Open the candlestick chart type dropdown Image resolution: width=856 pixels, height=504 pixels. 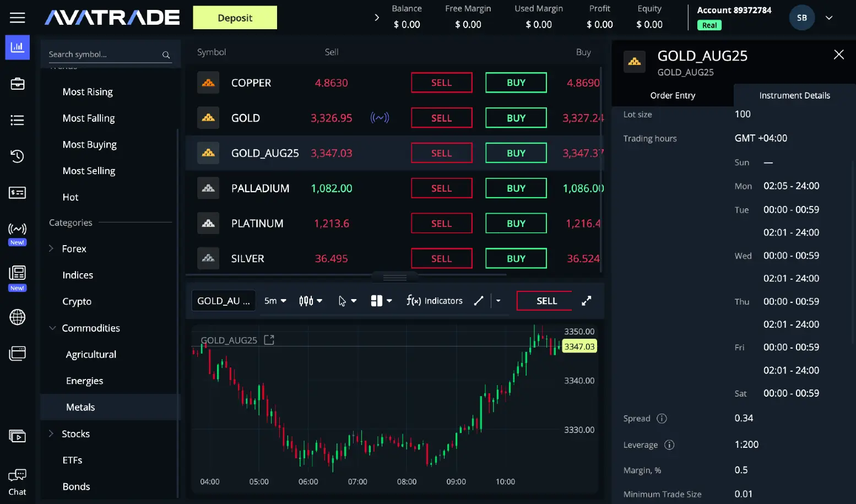(311, 301)
